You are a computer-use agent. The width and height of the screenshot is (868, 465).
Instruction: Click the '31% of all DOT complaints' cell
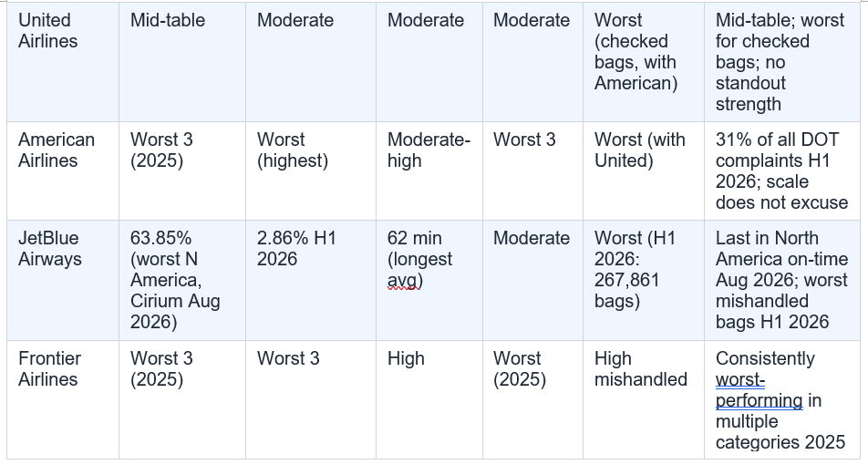click(781, 170)
